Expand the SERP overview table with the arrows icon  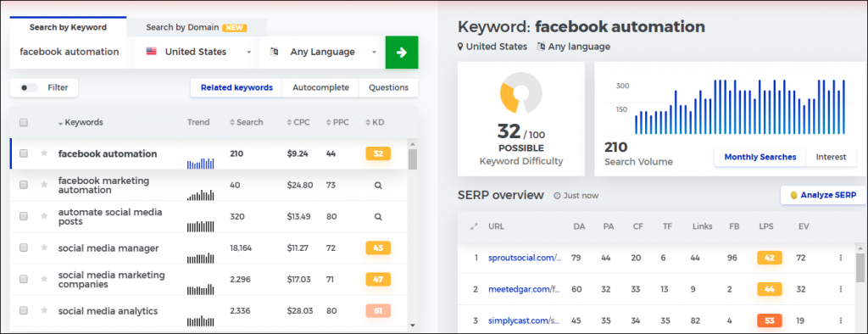click(x=473, y=226)
